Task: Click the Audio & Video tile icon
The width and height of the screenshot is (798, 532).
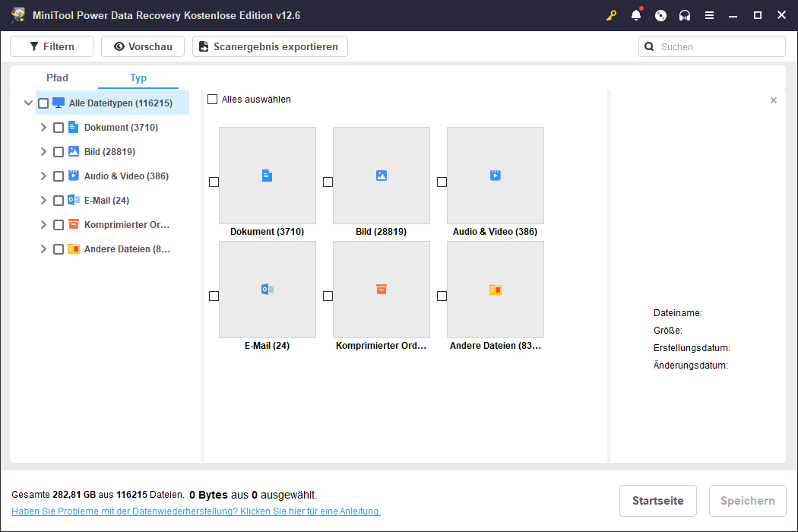Action: point(495,176)
